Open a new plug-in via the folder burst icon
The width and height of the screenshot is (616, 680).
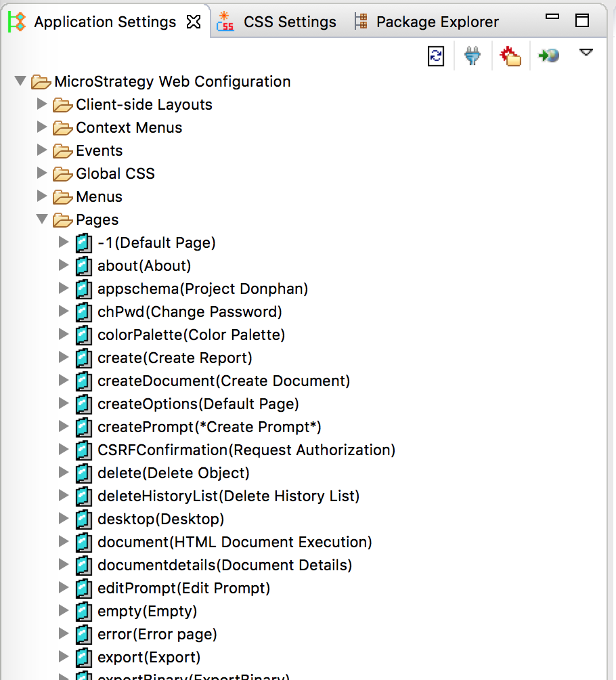[510, 56]
